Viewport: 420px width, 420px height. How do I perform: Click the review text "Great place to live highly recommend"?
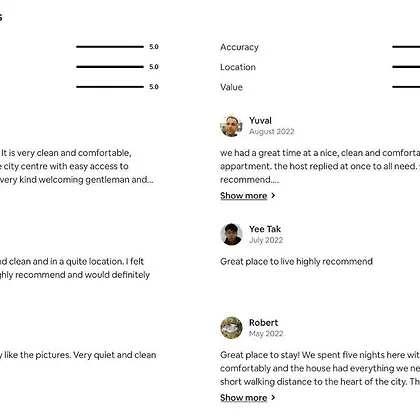pyautogui.click(x=296, y=261)
